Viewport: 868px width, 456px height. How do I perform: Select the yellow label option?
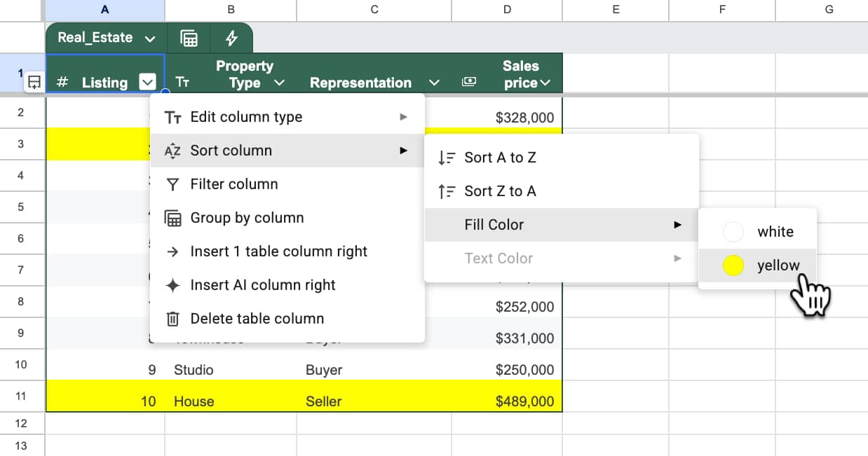click(778, 265)
